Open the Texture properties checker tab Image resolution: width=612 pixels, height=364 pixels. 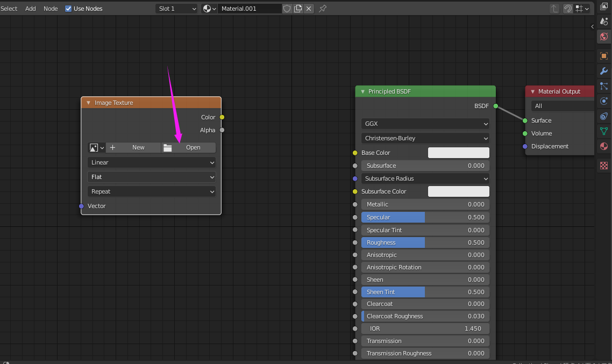pyautogui.click(x=604, y=166)
